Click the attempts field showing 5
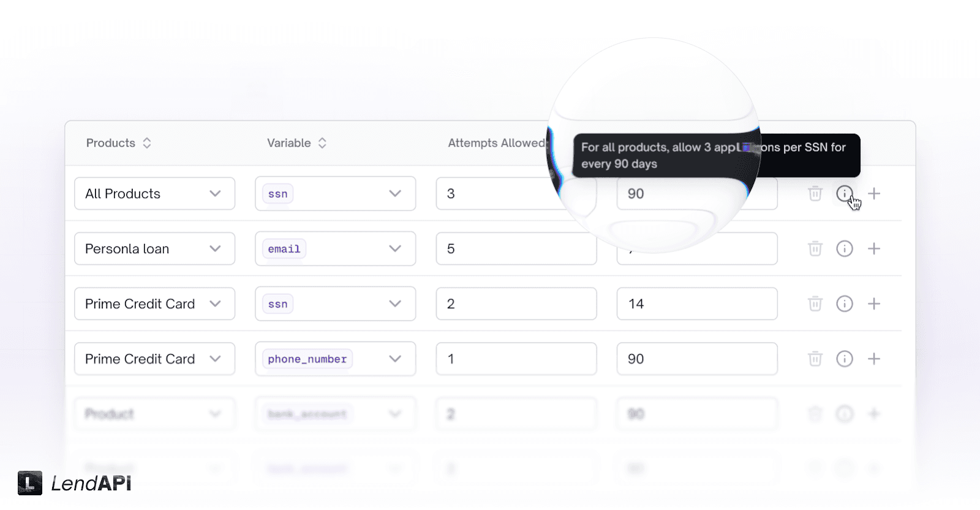The image size is (980, 510). point(516,248)
